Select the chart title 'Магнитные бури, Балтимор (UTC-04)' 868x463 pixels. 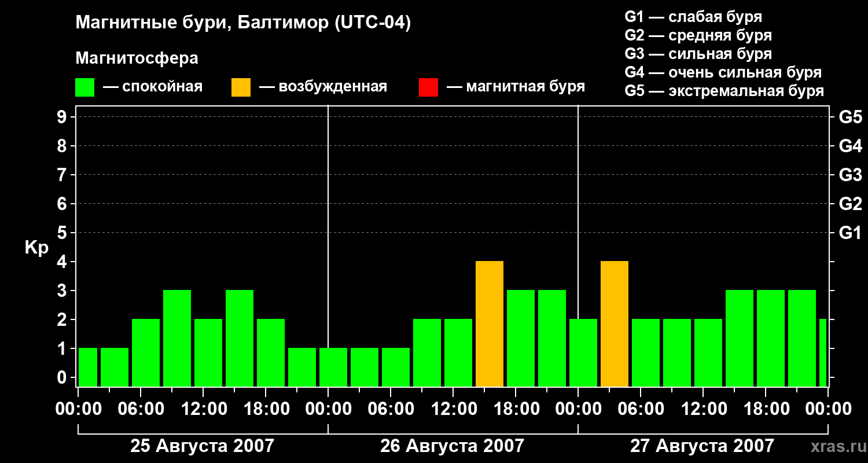point(243,24)
